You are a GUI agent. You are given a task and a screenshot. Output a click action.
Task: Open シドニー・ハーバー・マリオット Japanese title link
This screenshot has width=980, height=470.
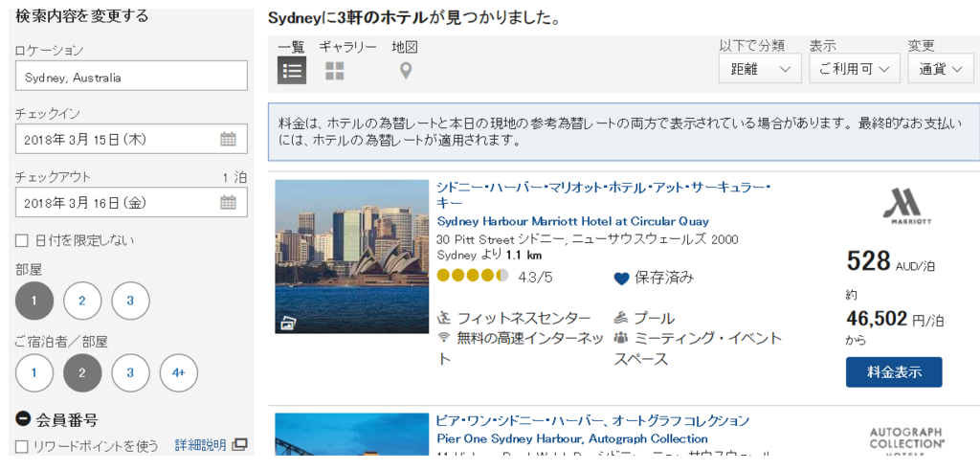(x=605, y=195)
